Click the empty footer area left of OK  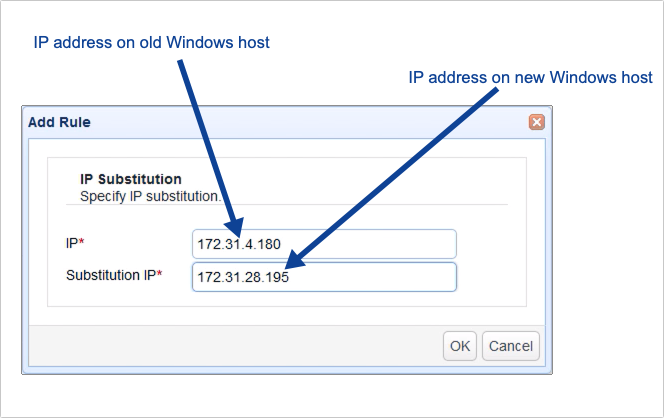click(x=230, y=346)
